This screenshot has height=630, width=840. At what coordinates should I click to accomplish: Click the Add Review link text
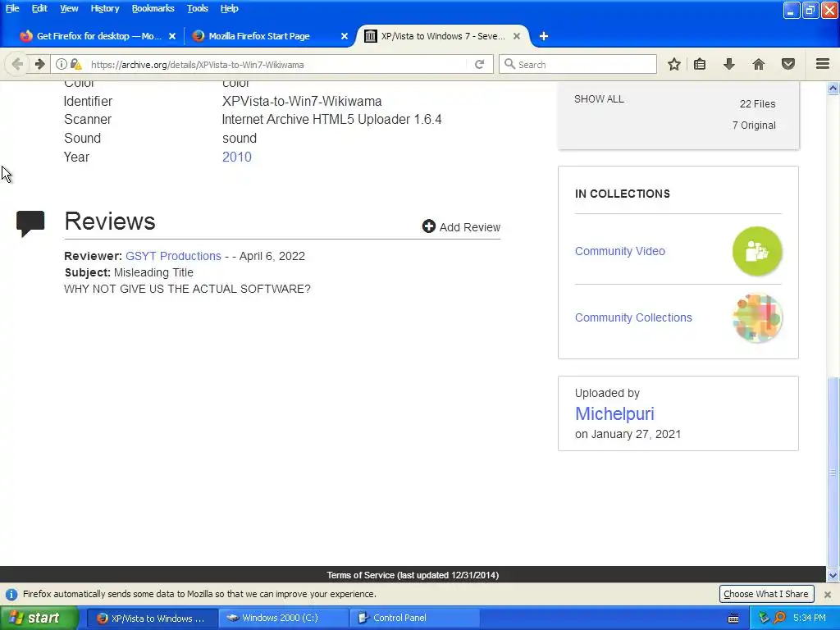[x=470, y=227]
